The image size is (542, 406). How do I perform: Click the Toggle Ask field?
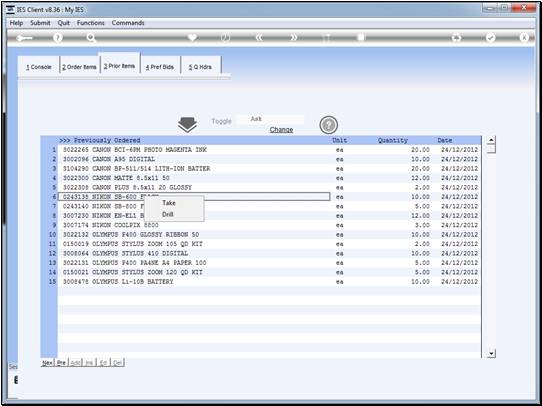point(270,119)
